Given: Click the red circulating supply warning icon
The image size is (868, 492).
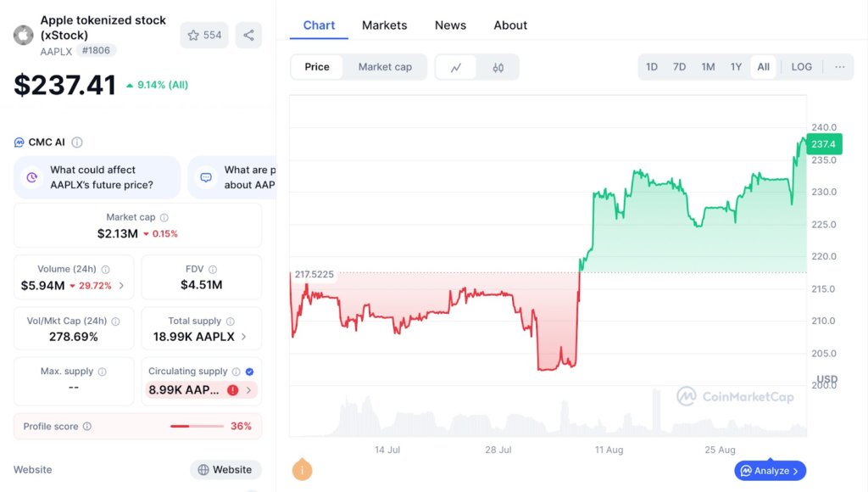Looking at the screenshot, I should coord(232,390).
